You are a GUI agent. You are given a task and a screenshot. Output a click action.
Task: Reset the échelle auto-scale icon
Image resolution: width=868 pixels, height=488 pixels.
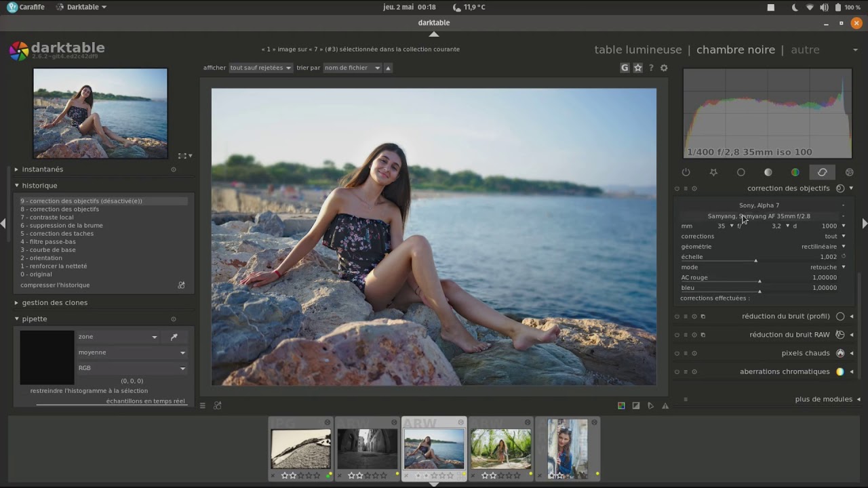pyautogui.click(x=844, y=256)
